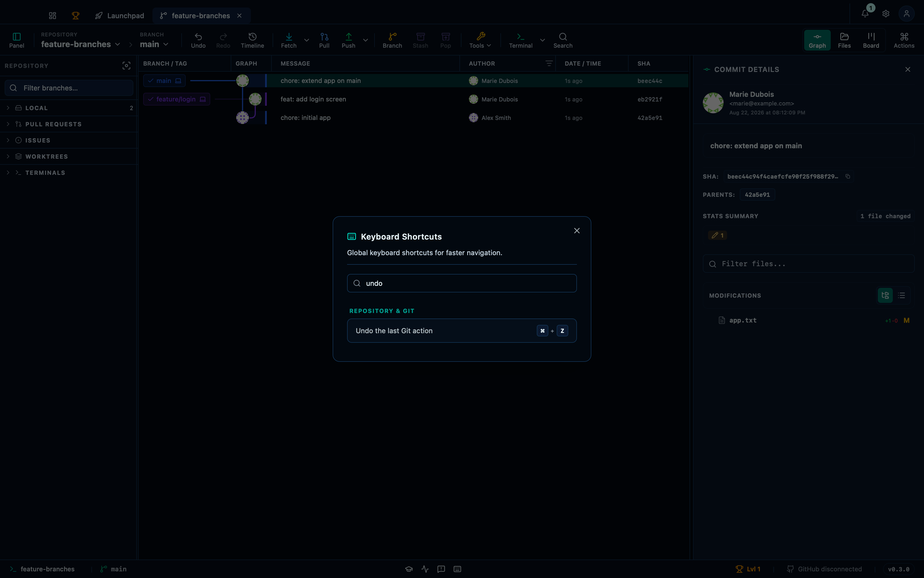Expand the LOCAL section
Viewport: 924px width, 578px height.
pyautogui.click(x=69, y=108)
